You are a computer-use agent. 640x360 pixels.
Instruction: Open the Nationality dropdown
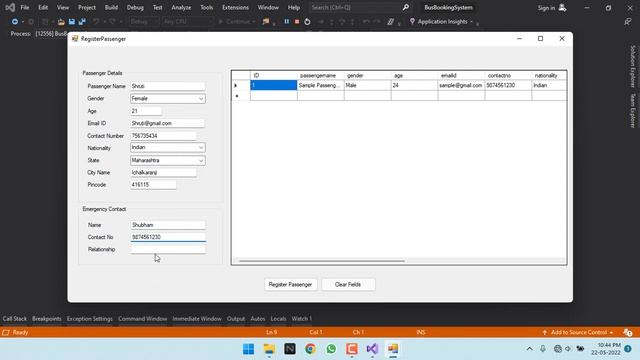201,148
